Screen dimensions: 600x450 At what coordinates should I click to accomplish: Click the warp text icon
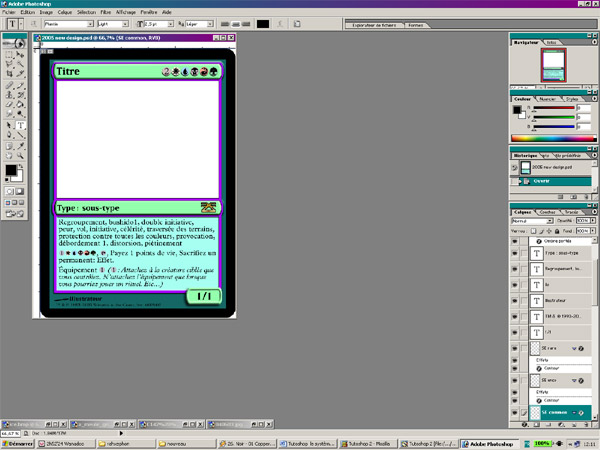click(280, 24)
